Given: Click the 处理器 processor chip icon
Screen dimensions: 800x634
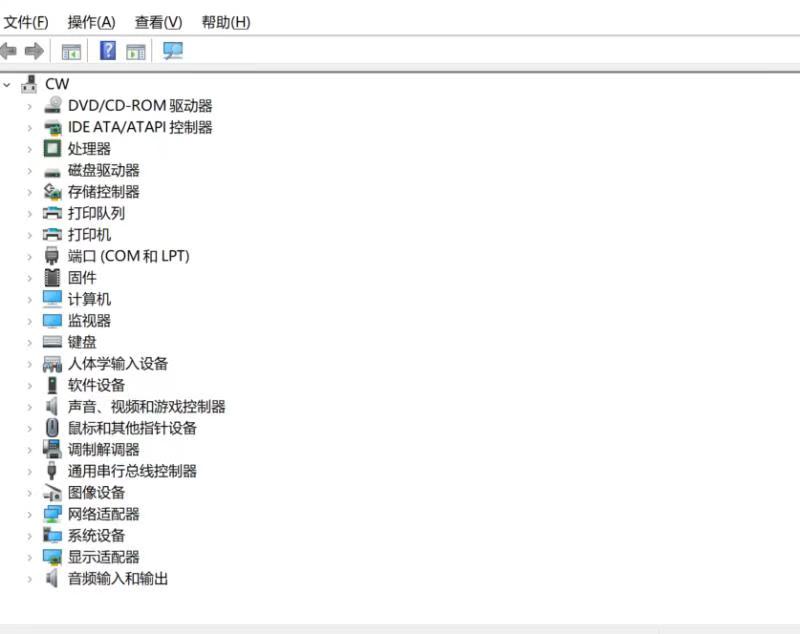Looking at the screenshot, I should click(x=53, y=148).
